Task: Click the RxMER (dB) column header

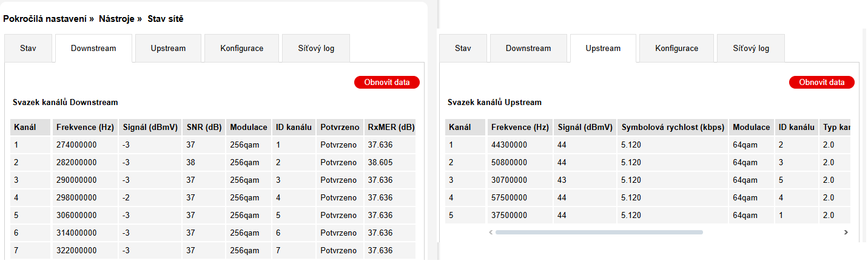Action: [391, 128]
